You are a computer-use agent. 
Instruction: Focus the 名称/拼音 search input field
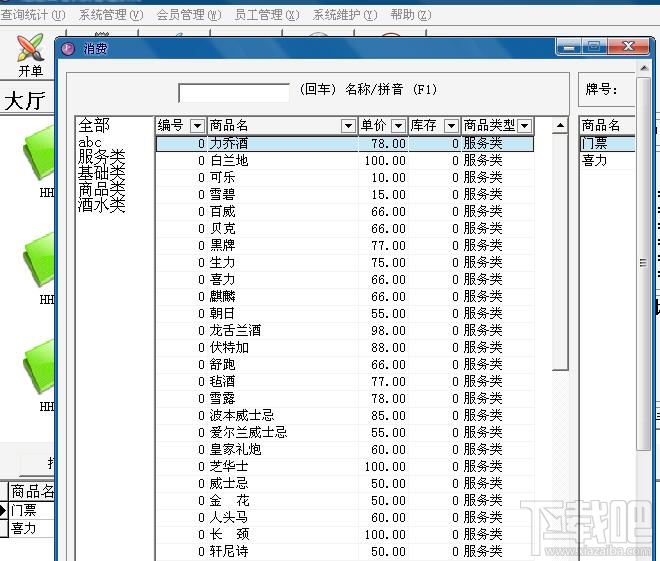click(234, 93)
